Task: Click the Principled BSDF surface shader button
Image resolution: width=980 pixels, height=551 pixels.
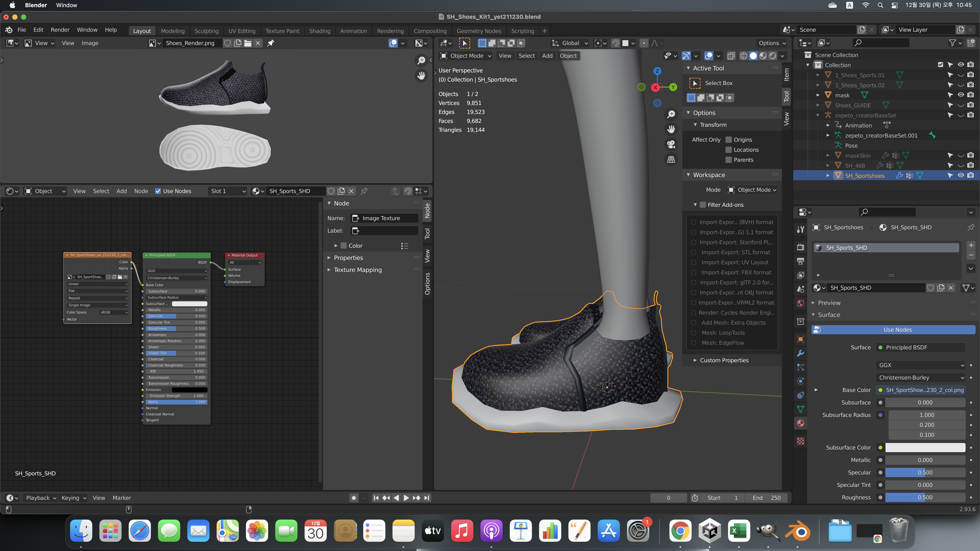Action: [x=921, y=347]
